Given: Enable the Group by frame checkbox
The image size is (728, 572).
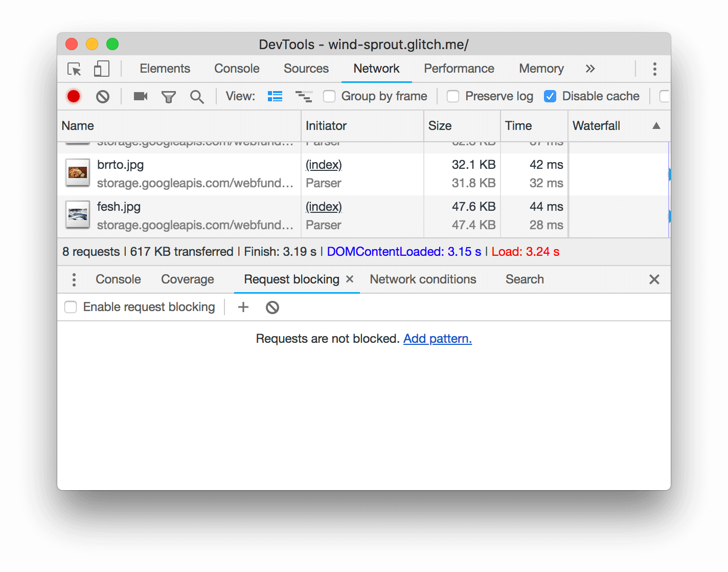Looking at the screenshot, I should click(329, 96).
